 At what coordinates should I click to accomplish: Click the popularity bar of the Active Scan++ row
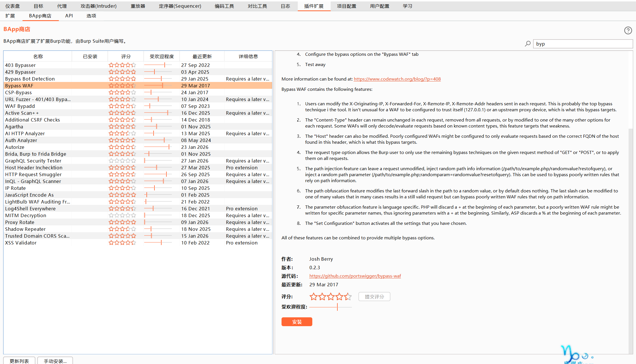coord(158,113)
